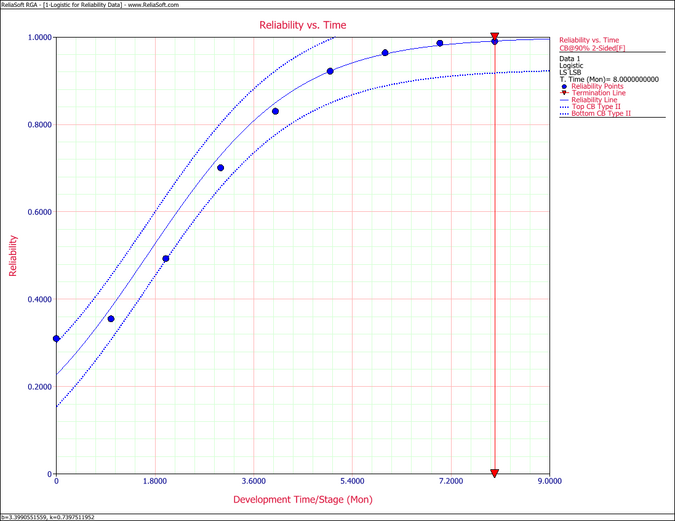
Task: Select the reliability point near 0.83
Action: (x=275, y=111)
